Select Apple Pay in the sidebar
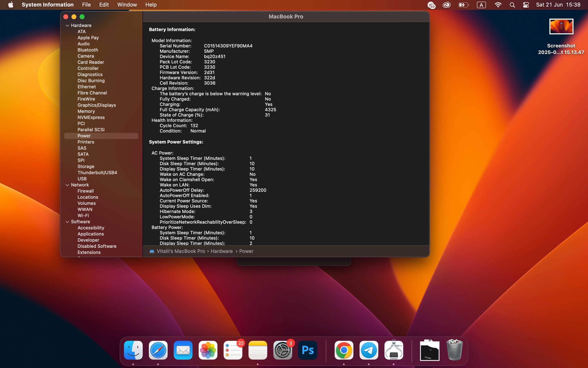Viewport: 588px width, 368px height. 88,38
